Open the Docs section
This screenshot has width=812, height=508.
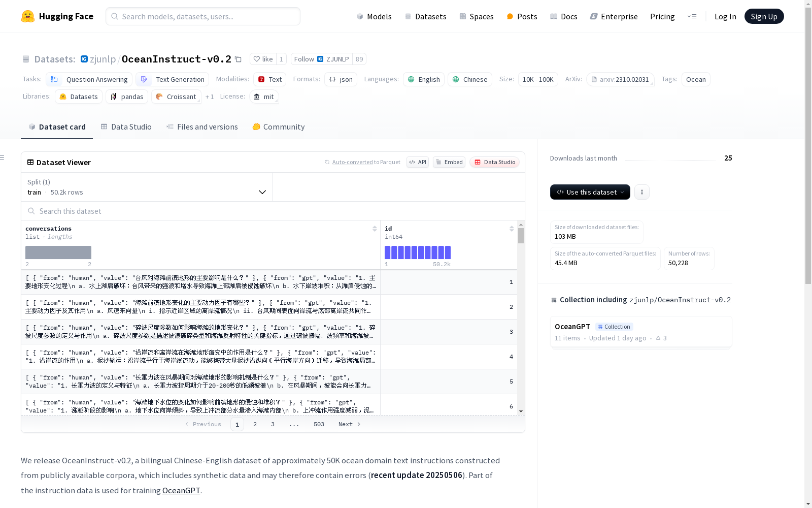[564, 16]
